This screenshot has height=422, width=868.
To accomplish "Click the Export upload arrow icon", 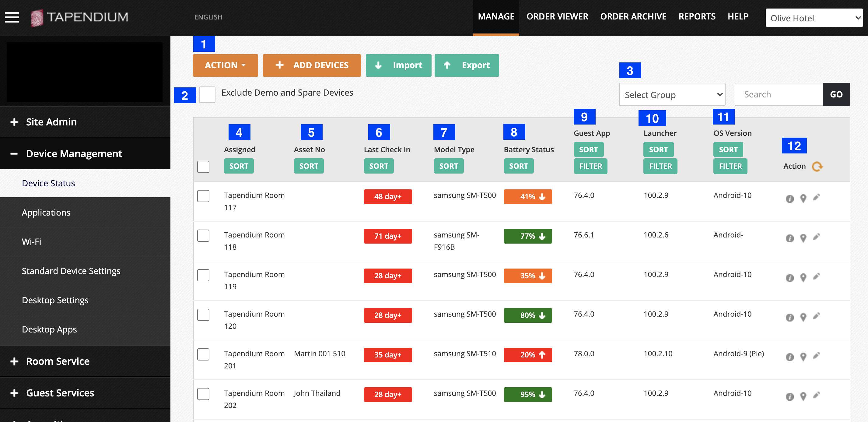I will 447,65.
